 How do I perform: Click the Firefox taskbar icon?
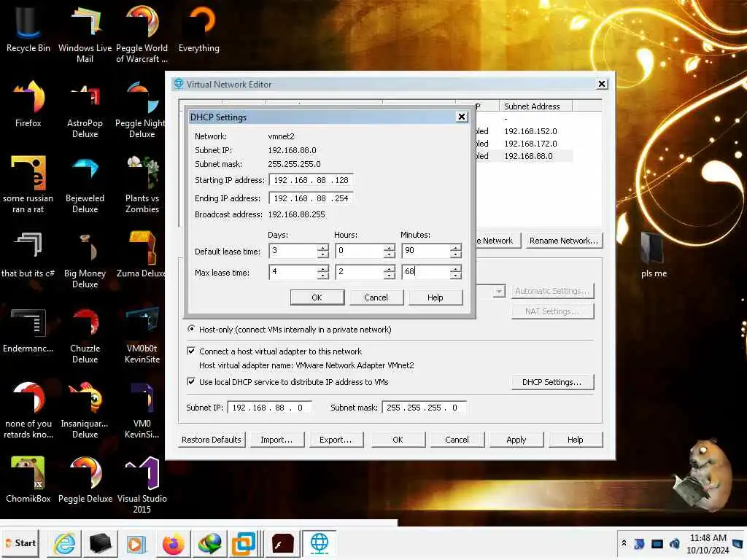173,543
